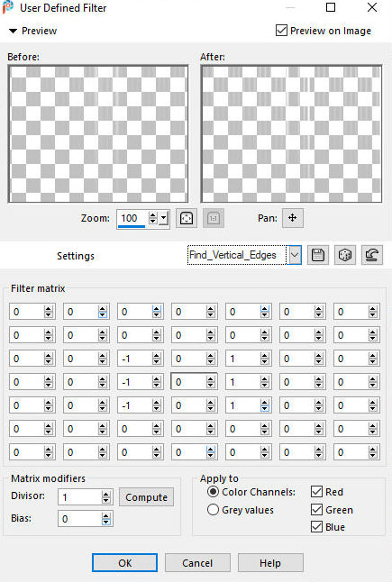Click the Compute divisor button
This screenshot has height=582, width=392.
[x=146, y=497]
